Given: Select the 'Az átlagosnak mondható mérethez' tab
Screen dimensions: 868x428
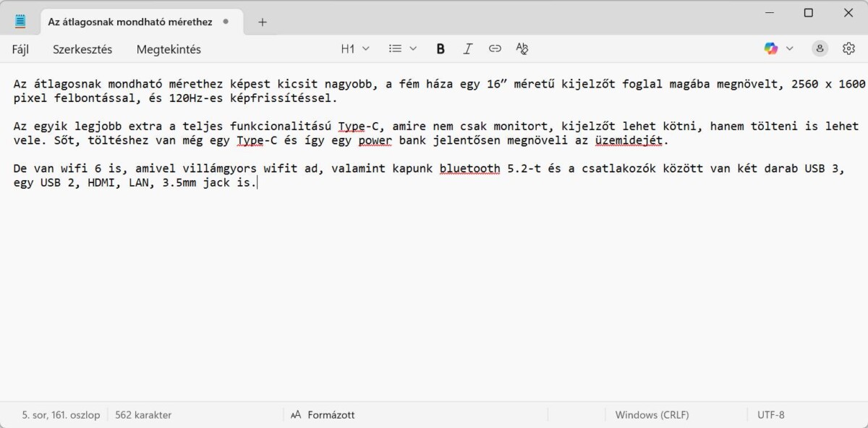Looking at the screenshot, I should click(x=130, y=22).
